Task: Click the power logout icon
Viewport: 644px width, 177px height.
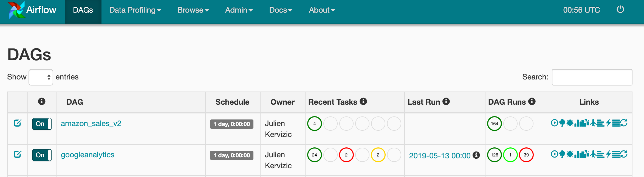Action: [620, 10]
